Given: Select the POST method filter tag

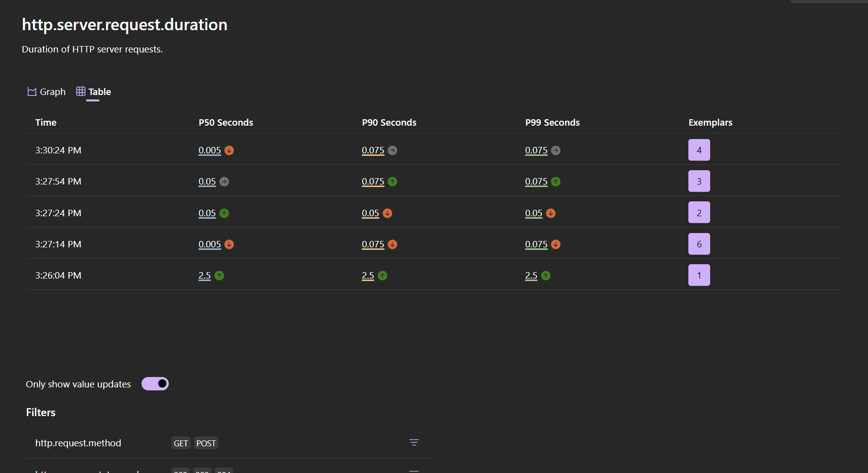Looking at the screenshot, I should (x=206, y=443).
